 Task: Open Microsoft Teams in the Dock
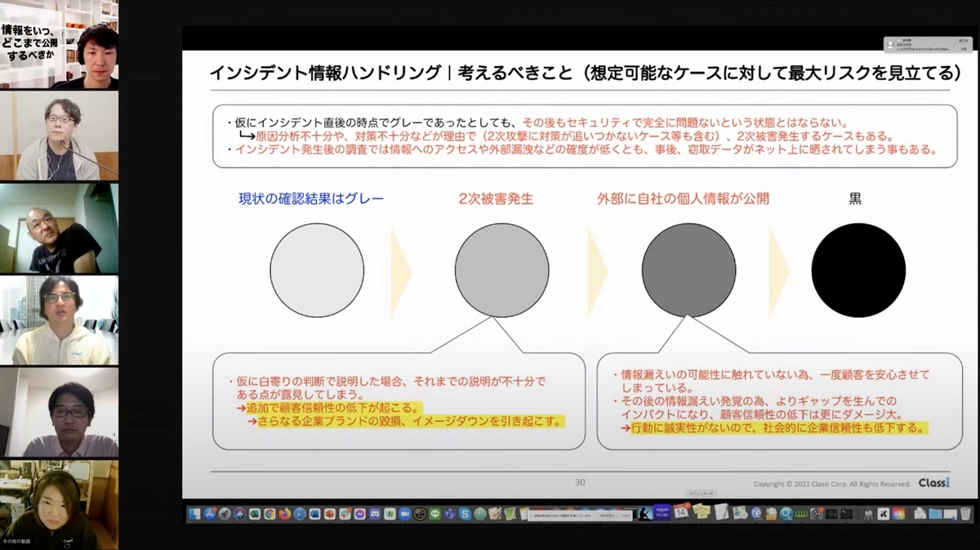click(x=450, y=514)
